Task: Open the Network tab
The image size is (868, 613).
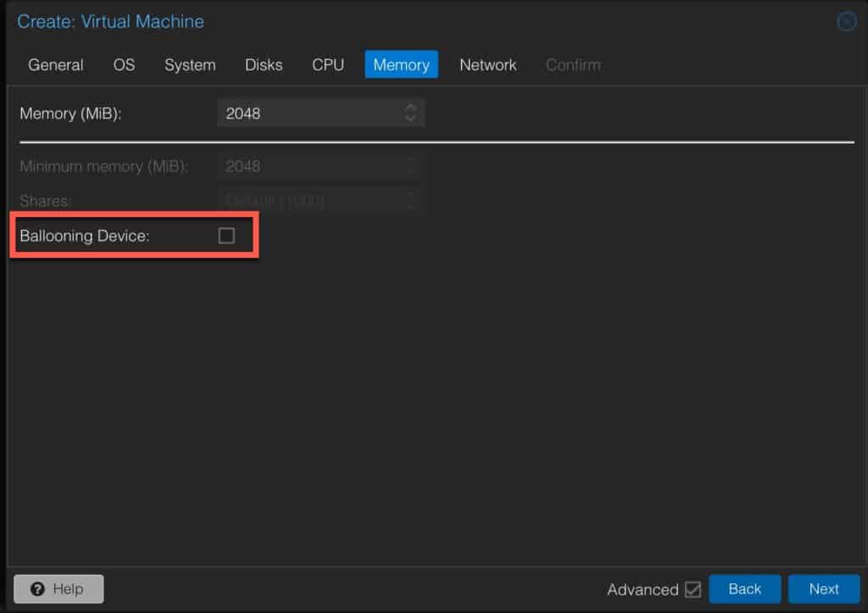Action: coord(487,64)
